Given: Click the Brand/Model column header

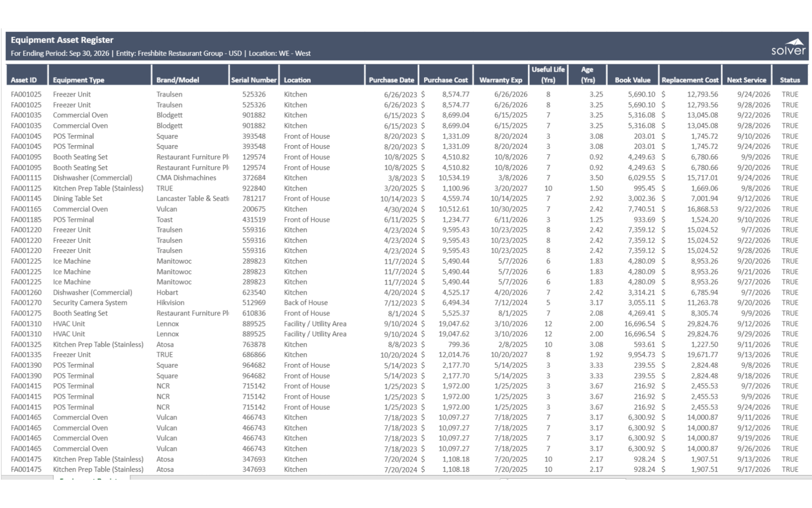Looking at the screenshot, I should (x=178, y=80).
